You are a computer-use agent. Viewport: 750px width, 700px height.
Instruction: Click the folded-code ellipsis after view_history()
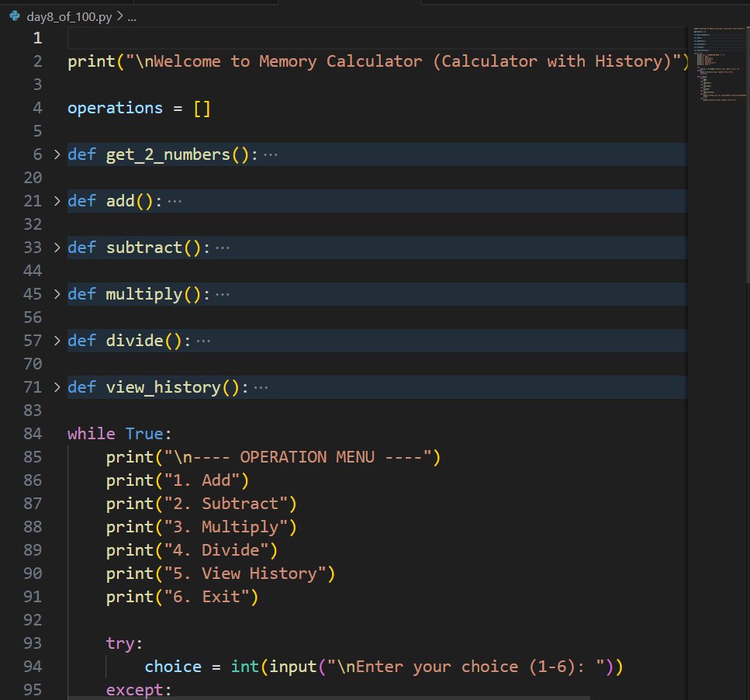pos(261,387)
